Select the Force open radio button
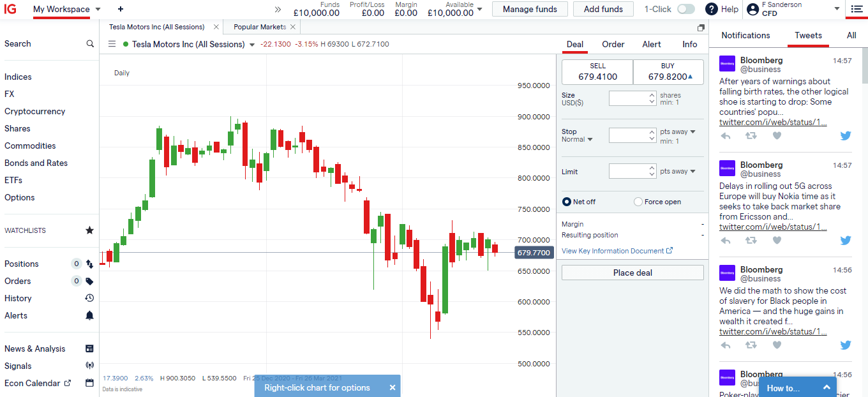 click(638, 202)
